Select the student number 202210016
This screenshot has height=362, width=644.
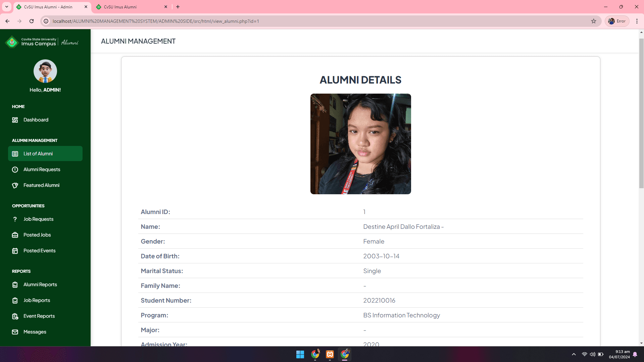[379, 300]
